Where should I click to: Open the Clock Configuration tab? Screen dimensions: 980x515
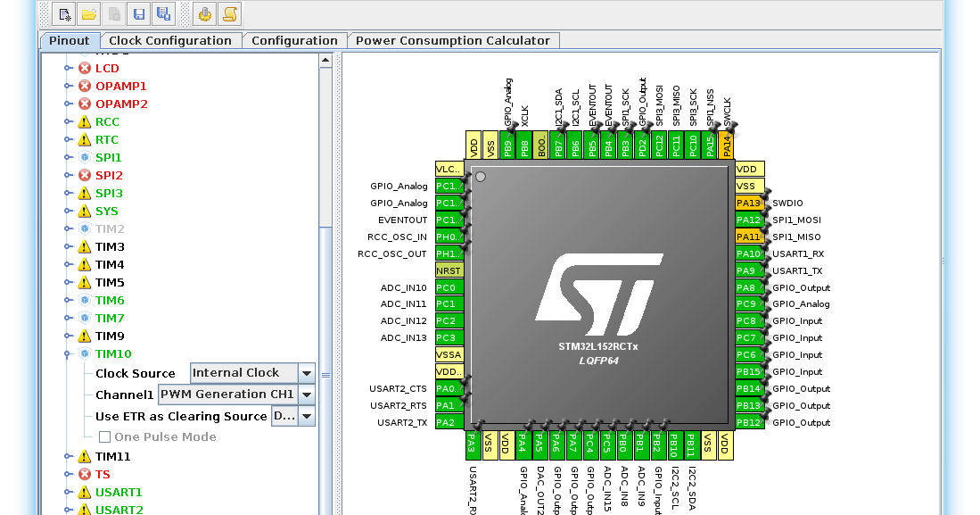(170, 41)
